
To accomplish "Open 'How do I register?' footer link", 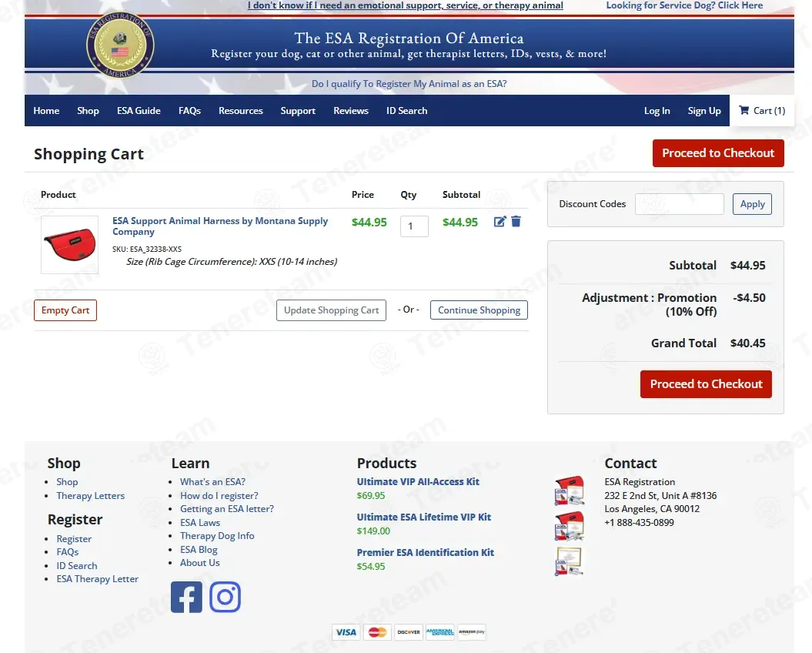I will pos(219,496).
